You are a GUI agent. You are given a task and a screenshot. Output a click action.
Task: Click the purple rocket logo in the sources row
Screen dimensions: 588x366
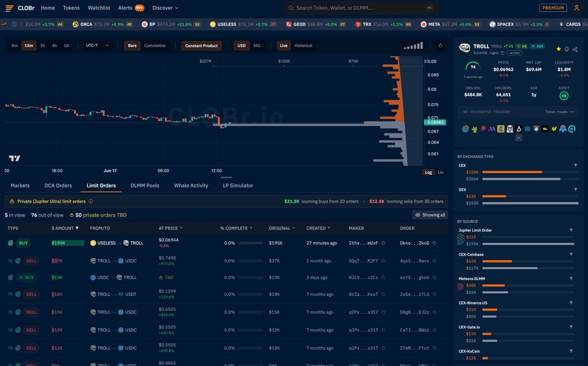563,129
